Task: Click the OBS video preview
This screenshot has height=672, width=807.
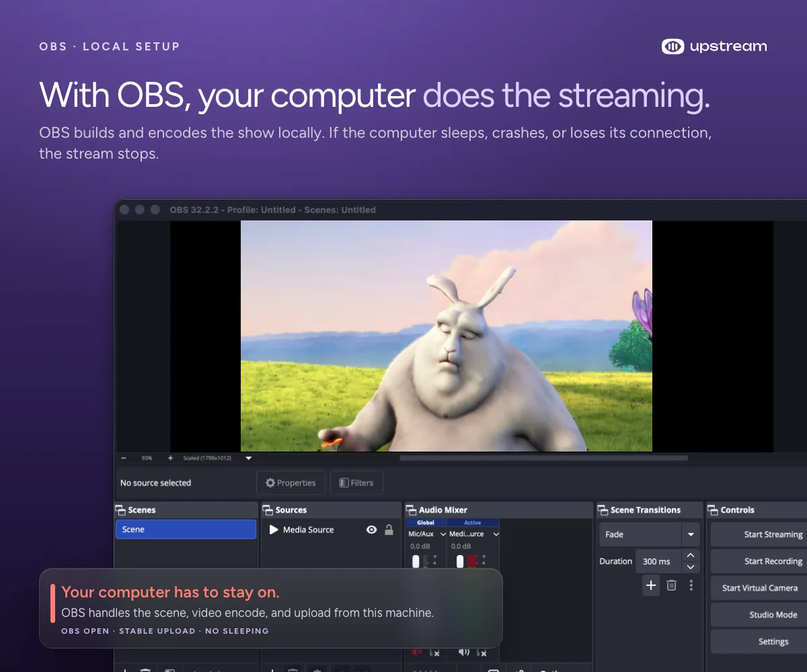Action: pyautogui.click(x=447, y=336)
